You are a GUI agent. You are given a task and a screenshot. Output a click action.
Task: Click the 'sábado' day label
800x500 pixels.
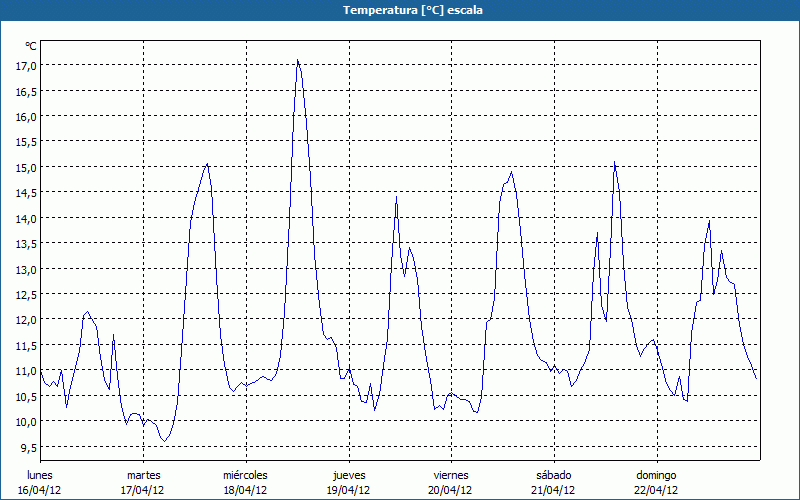(x=553, y=475)
